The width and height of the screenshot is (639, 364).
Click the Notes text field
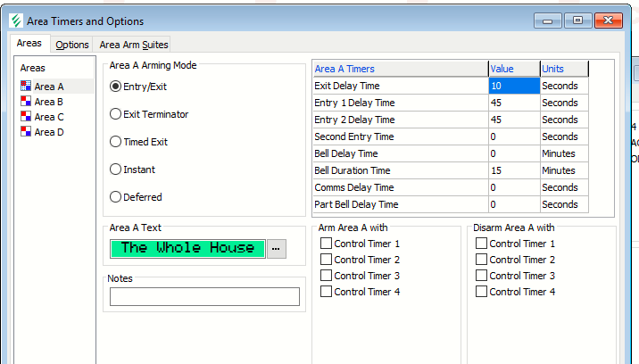coord(204,296)
